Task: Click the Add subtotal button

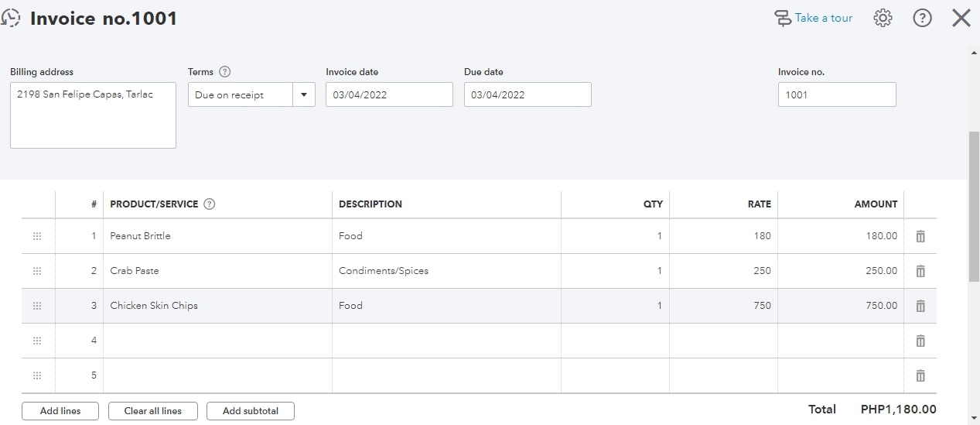Action: 250,411
